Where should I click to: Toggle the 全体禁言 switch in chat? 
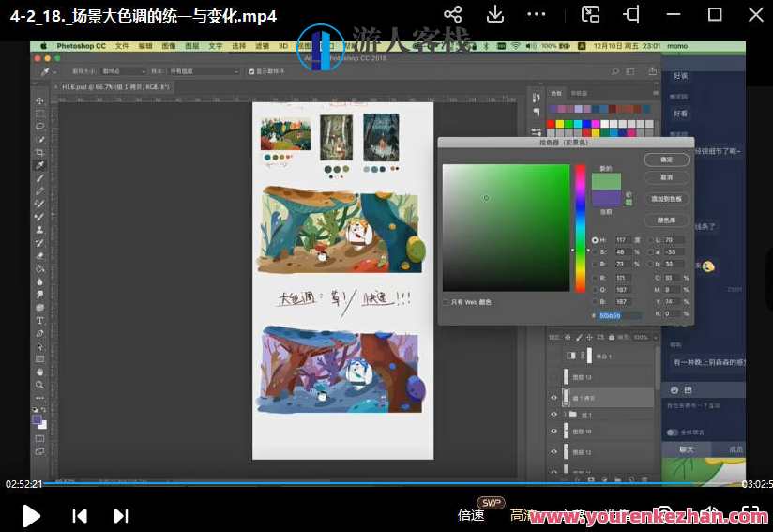pyautogui.click(x=673, y=433)
